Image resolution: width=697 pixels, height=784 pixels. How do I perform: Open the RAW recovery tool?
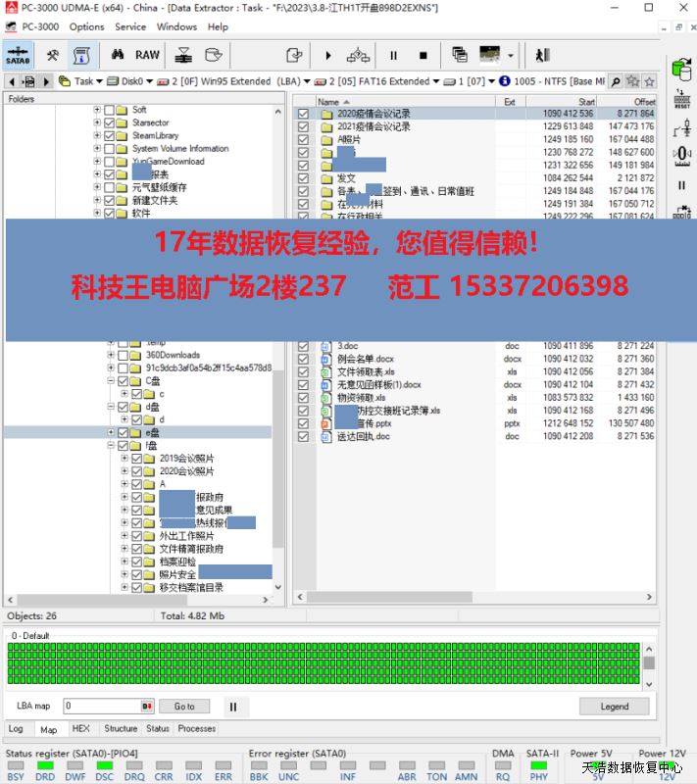pos(147,55)
